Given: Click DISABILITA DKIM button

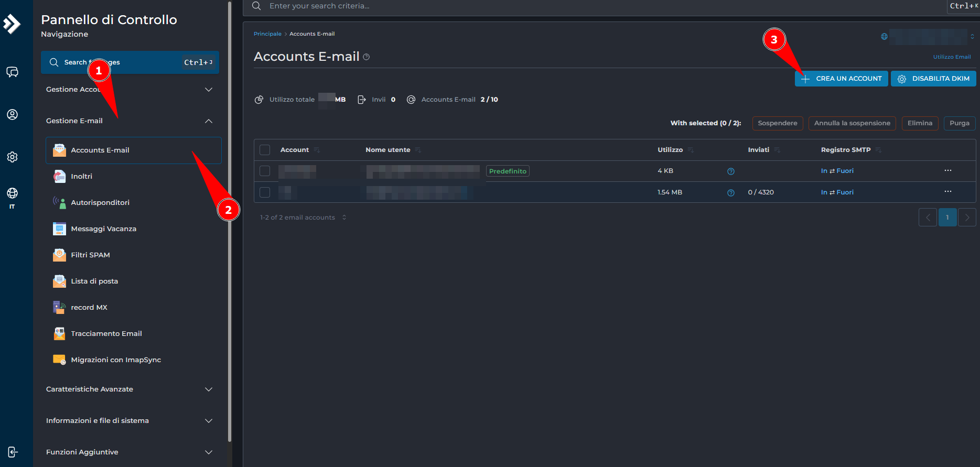Looking at the screenshot, I should pyautogui.click(x=933, y=79).
